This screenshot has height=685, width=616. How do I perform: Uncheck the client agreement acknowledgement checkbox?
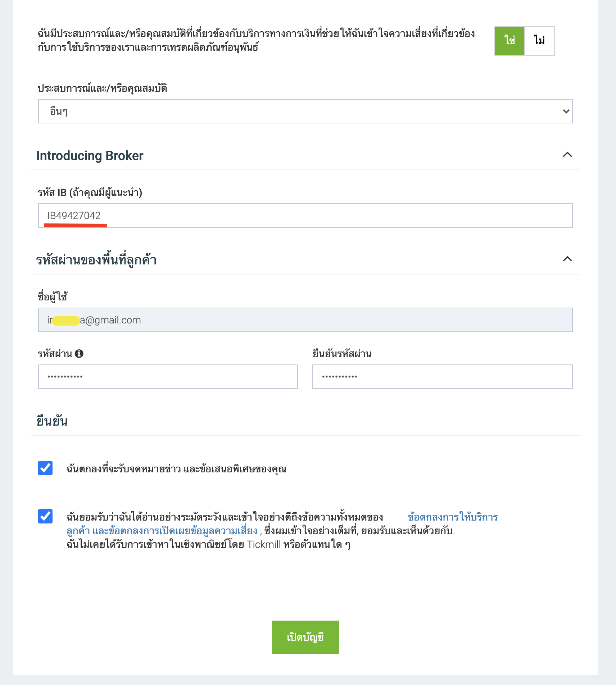point(45,516)
